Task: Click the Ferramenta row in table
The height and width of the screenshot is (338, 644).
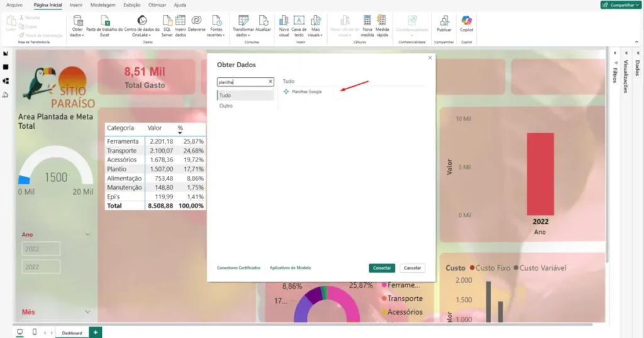Action: coord(155,141)
